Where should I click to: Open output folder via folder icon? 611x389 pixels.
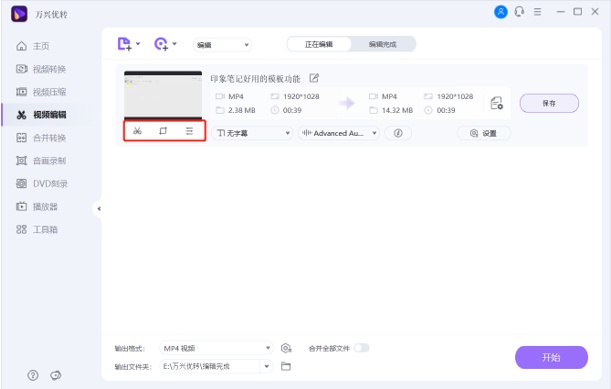click(286, 366)
